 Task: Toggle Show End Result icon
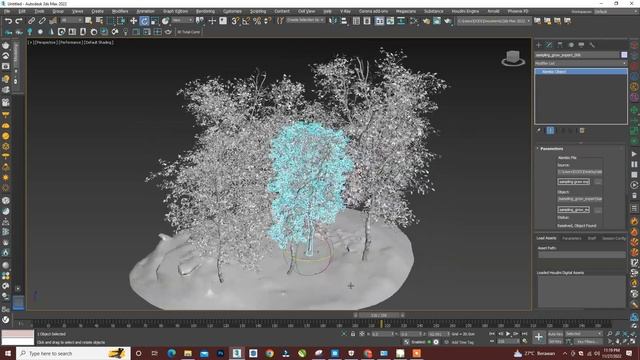coord(550,131)
